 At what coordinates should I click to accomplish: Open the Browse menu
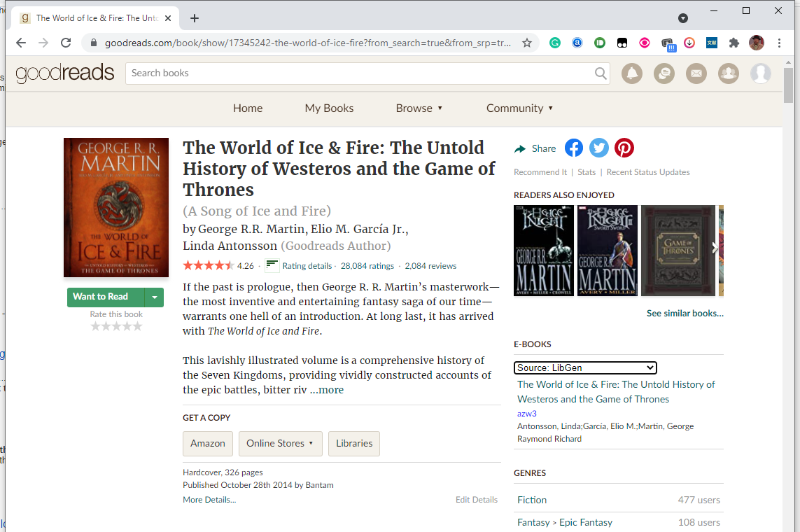[419, 108]
